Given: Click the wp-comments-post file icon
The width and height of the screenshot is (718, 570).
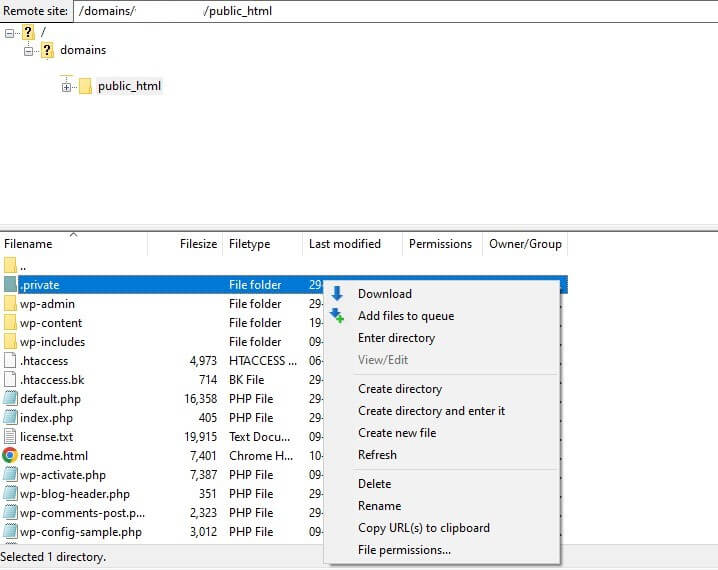Looking at the screenshot, I should 10,513.
